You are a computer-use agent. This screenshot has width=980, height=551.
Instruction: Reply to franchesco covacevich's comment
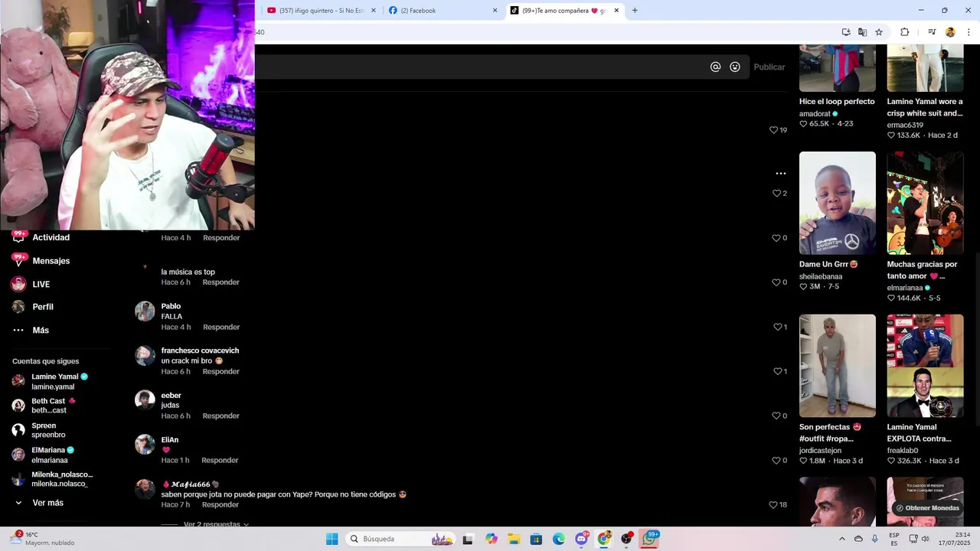click(x=220, y=371)
